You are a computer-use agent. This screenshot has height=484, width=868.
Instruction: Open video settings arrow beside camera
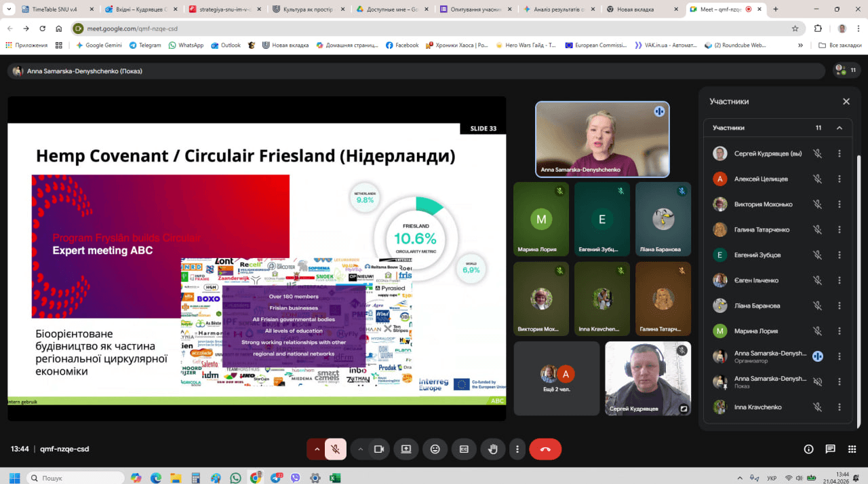point(361,449)
